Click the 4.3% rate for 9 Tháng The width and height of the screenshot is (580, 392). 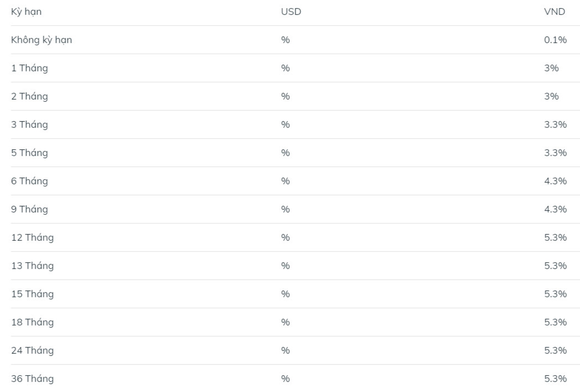pyautogui.click(x=555, y=209)
